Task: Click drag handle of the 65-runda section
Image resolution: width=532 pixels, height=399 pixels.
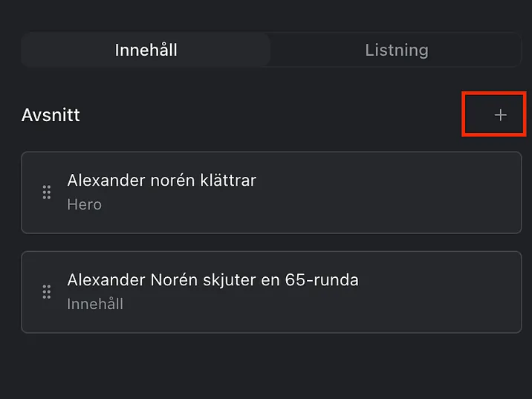Action: tap(46, 292)
